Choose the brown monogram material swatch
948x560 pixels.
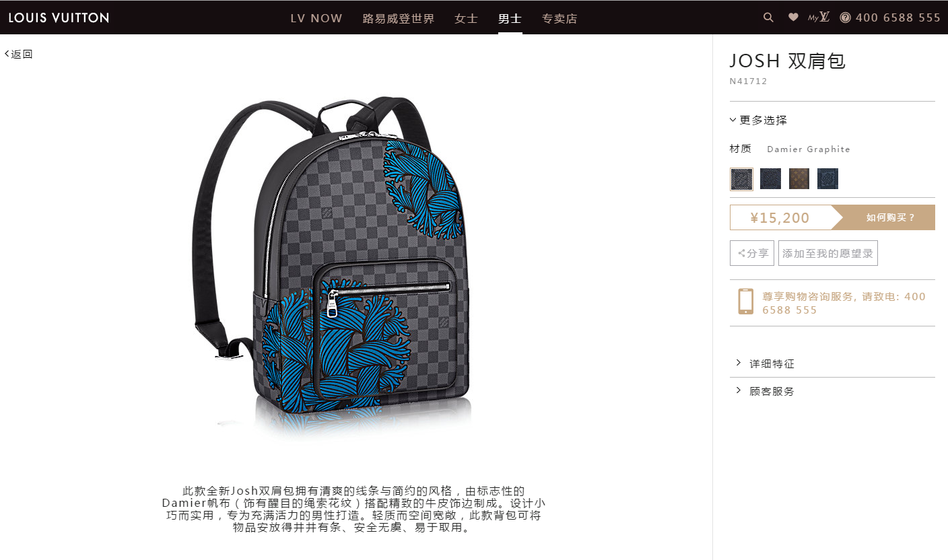(799, 179)
